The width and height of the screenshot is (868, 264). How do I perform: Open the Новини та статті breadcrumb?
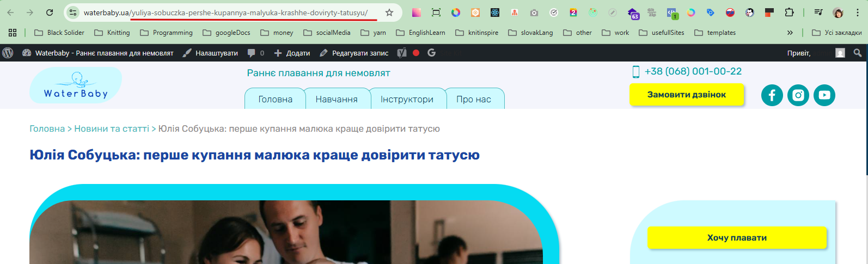tap(112, 128)
